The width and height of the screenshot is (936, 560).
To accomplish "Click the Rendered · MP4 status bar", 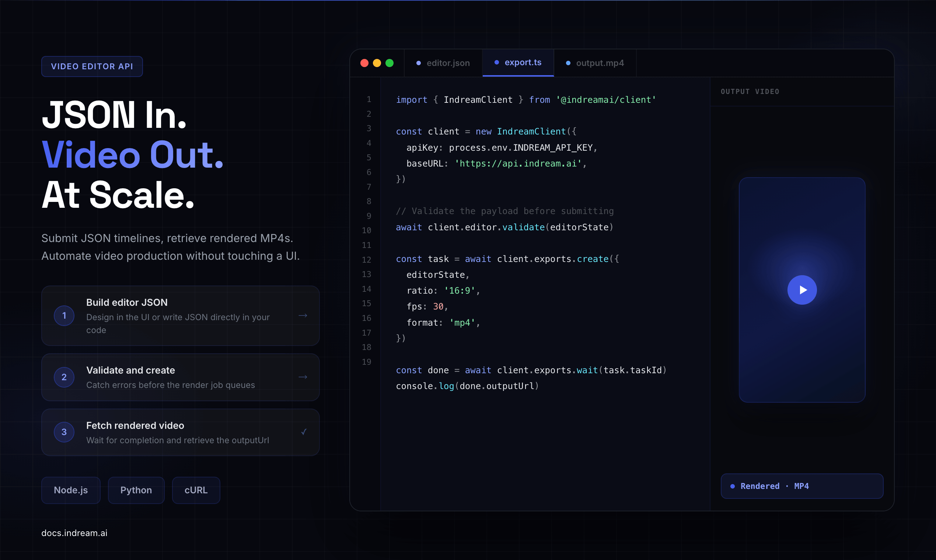I will (801, 486).
